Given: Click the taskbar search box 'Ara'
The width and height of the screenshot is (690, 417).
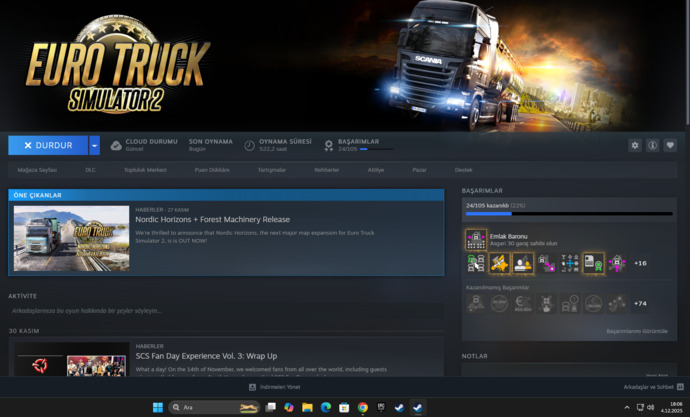Looking at the screenshot, I should tap(214, 407).
